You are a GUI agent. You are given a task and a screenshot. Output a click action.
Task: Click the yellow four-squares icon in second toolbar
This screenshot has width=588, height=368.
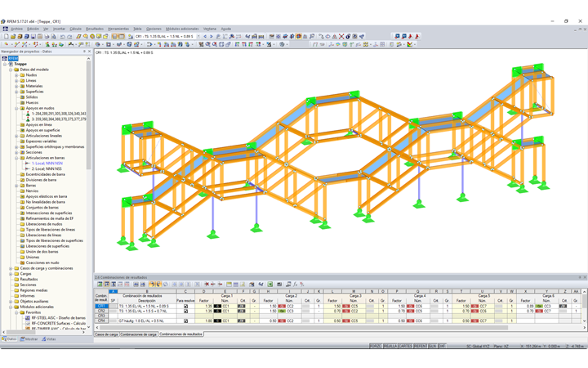365,44
